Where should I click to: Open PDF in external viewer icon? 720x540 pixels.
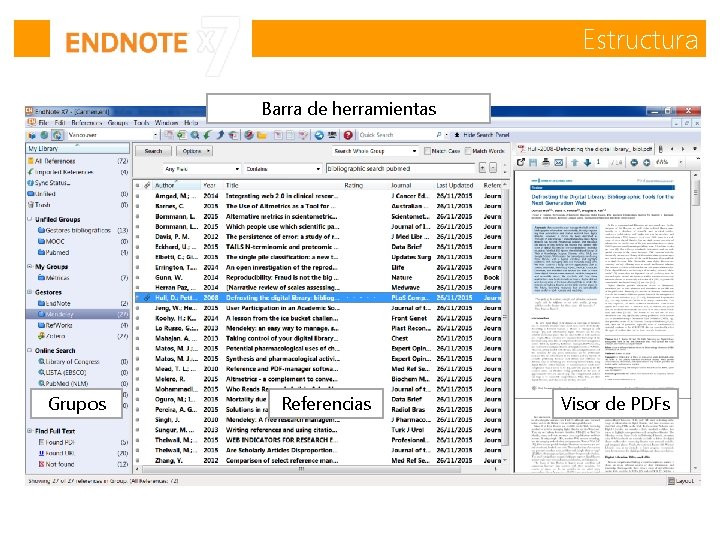pyautogui.click(x=521, y=162)
